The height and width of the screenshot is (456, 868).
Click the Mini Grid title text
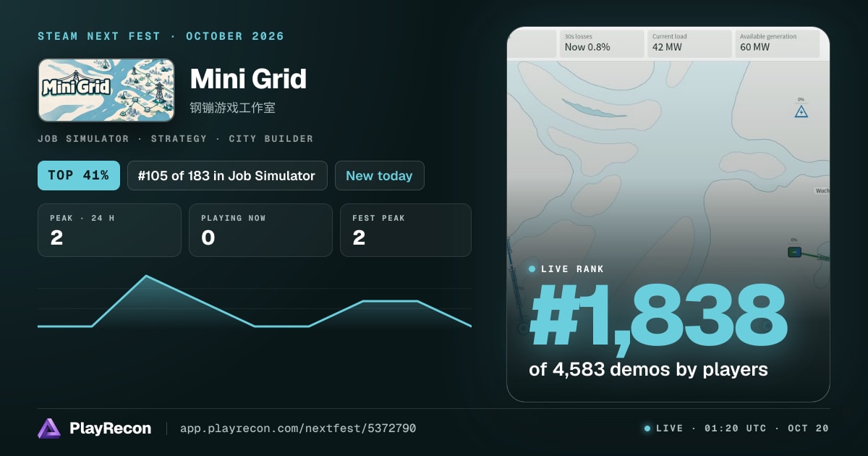click(248, 78)
